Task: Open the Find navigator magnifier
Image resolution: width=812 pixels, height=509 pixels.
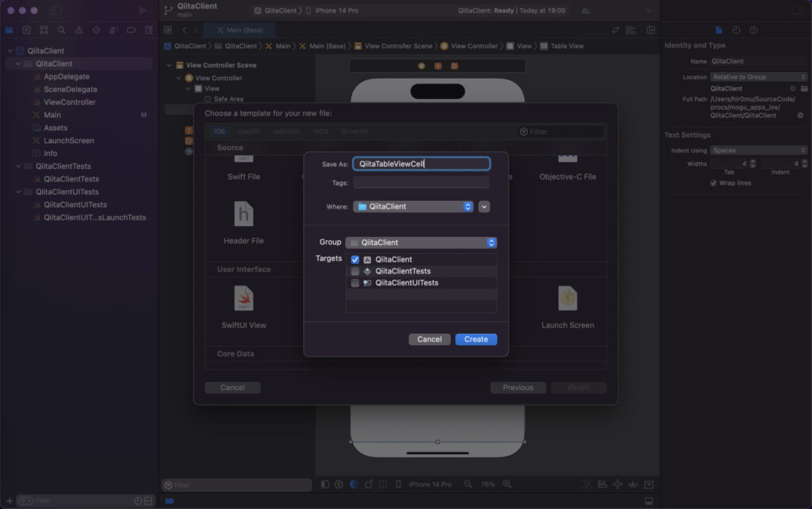Action: 62,30
